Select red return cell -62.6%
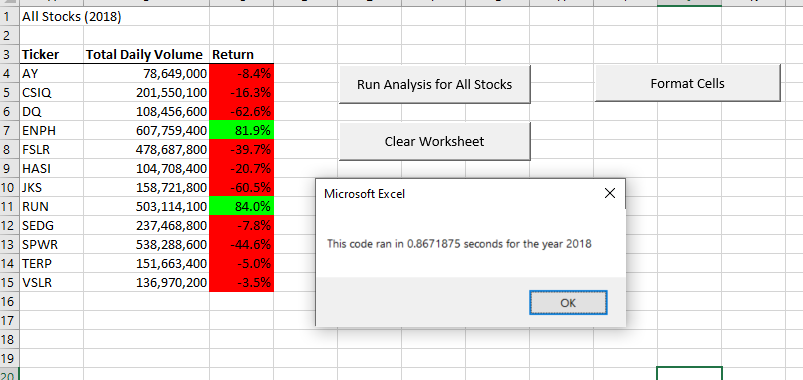803x380 pixels. [241, 112]
